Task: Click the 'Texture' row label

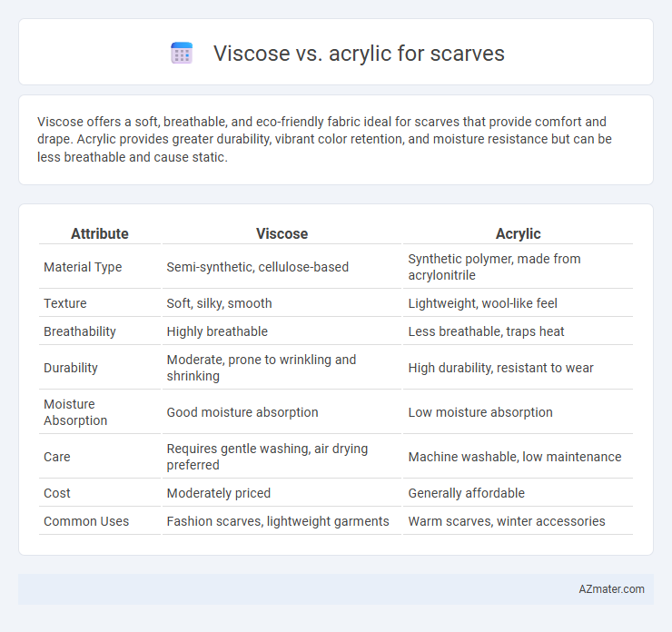Action: click(65, 303)
